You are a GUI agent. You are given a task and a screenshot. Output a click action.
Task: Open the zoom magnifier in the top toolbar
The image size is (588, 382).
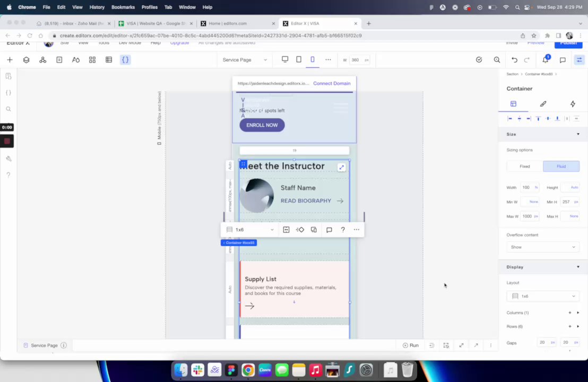click(497, 60)
